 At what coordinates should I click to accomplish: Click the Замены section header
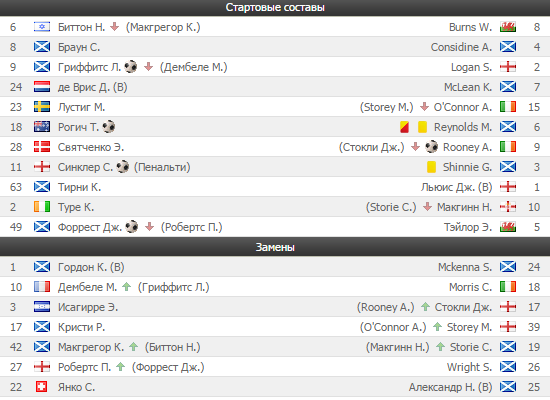275,247
